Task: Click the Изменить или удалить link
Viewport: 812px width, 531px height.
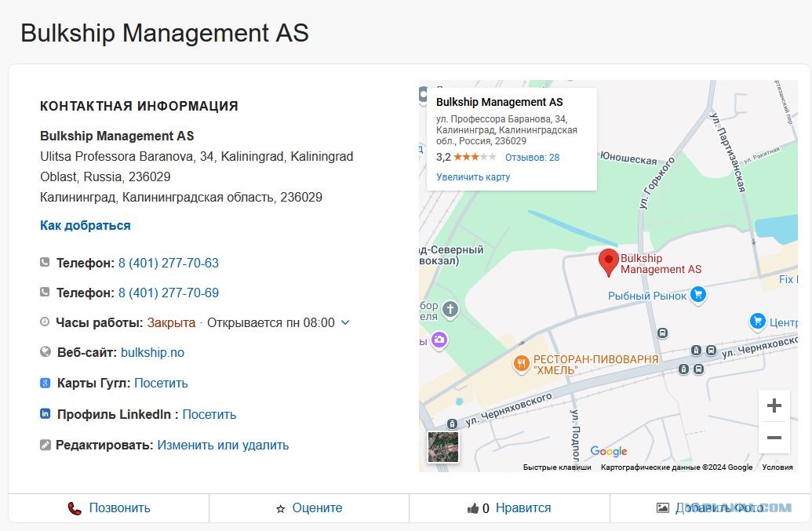Action: (x=223, y=445)
